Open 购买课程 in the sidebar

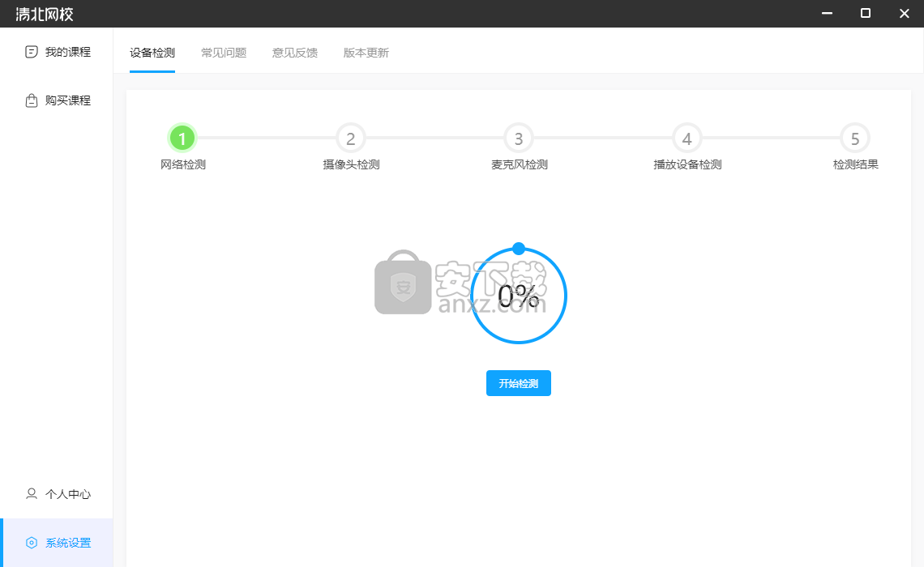58,100
